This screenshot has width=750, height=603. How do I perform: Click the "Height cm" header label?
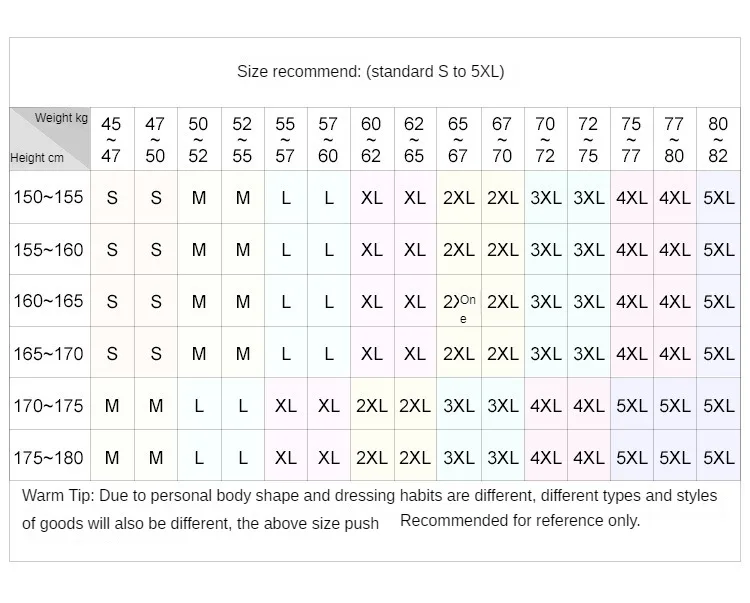37,157
